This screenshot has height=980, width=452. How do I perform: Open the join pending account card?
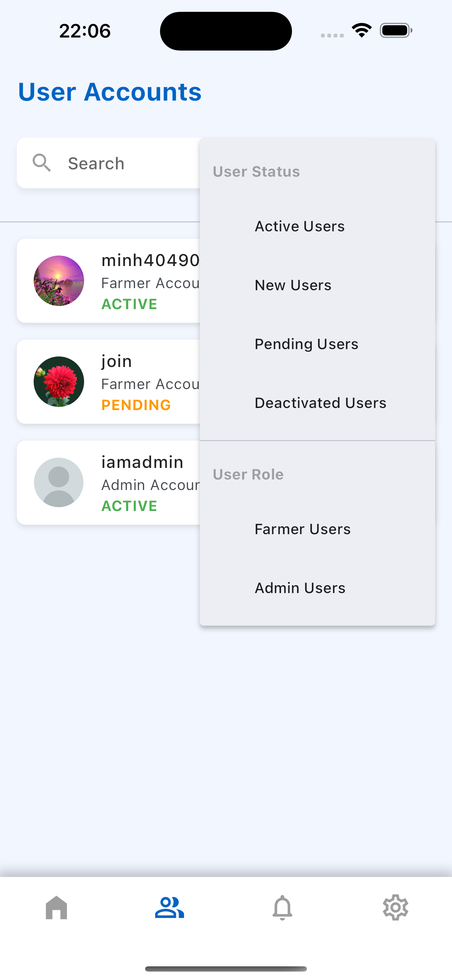click(x=108, y=382)
